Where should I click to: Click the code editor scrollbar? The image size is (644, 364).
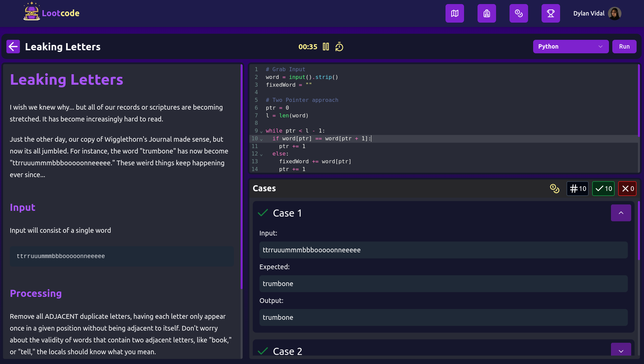coord(638,100)
